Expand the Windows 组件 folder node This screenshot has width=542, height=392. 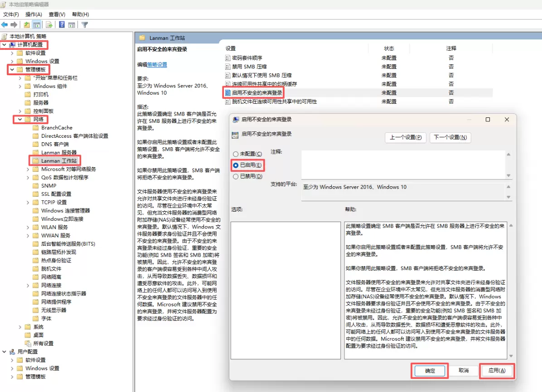pos(20,86)
